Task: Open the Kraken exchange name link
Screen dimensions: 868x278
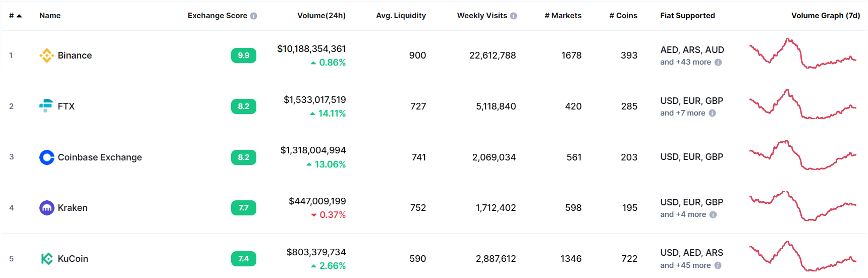Action: [x=73, y=208]
